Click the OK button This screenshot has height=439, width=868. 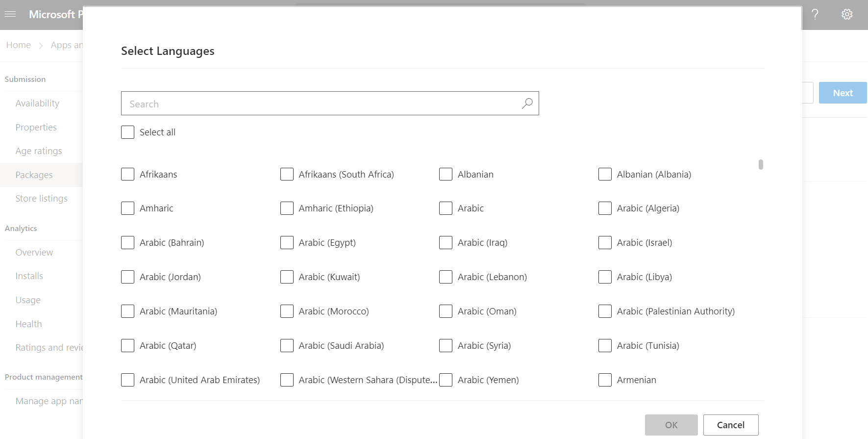point(671,425)
